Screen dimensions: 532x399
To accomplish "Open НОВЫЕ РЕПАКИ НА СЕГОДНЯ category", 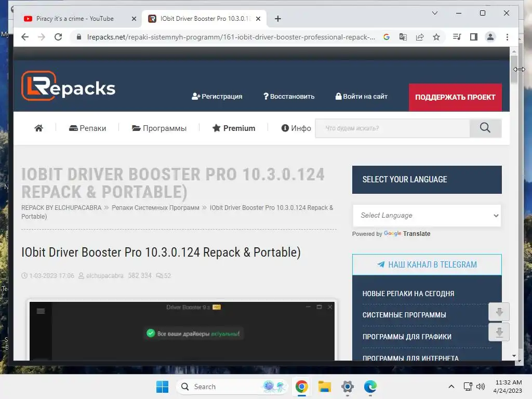I will 408,294.
